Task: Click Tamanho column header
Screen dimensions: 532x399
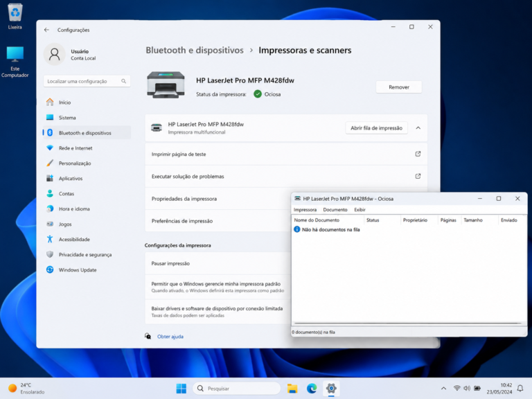Action: (480, 220)
